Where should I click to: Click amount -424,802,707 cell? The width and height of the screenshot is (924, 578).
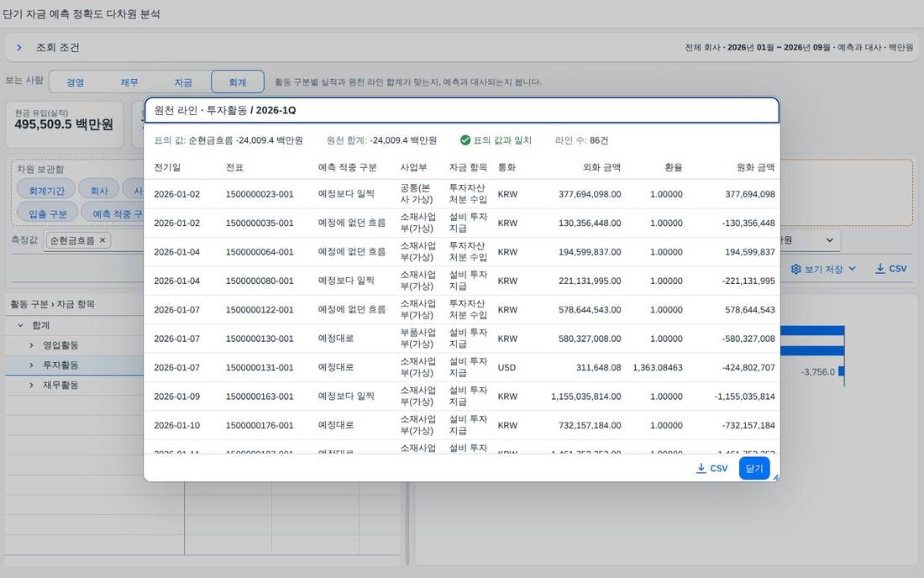coord(748,367)
